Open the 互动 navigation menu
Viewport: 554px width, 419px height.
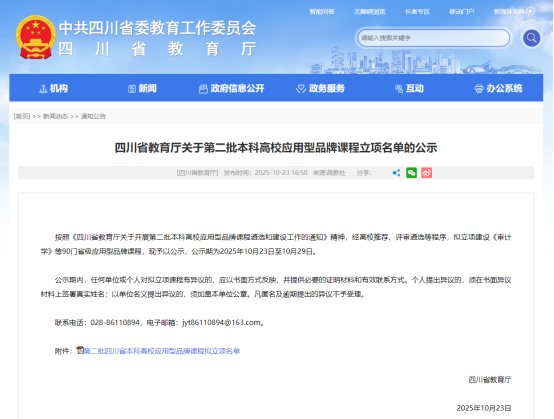(409, 88)
